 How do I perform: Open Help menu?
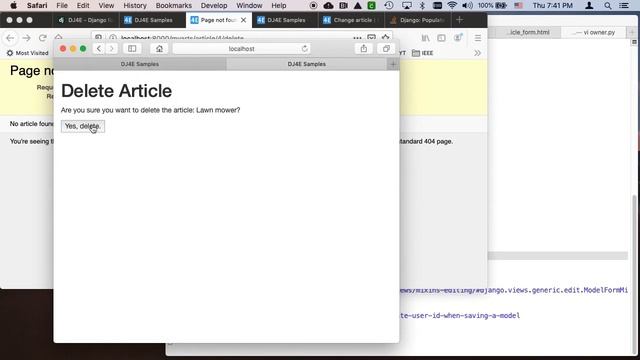[x=279, y=5]
